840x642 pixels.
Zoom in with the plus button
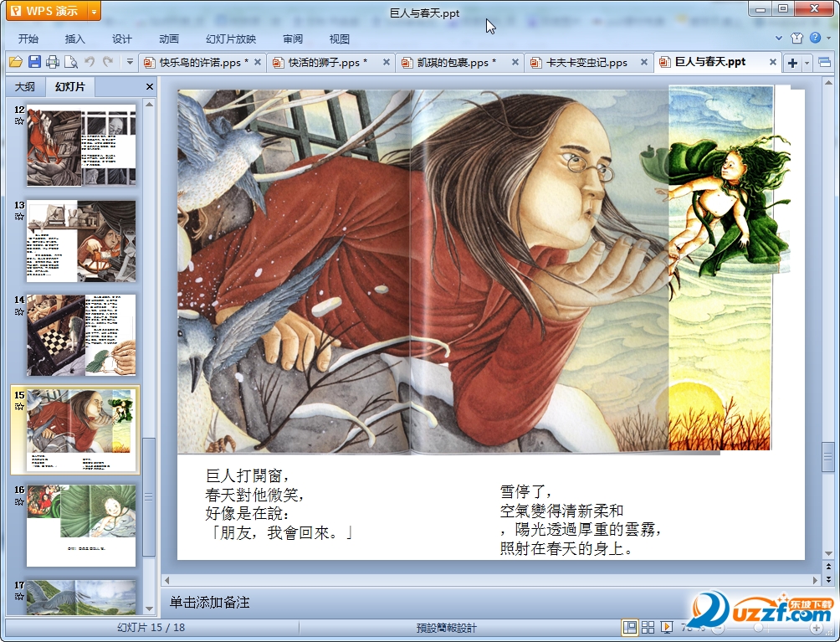[816, 628]
